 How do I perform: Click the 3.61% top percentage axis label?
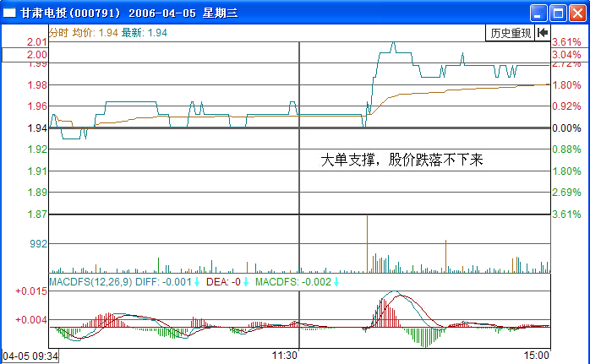pos(564,42)
